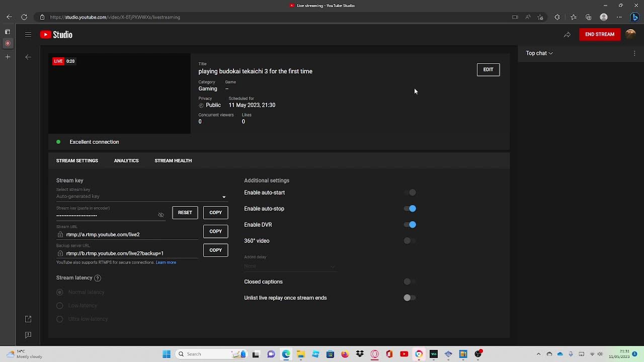The height and width of the screenshot is (362, 644).
Task: Switch to the Stream Settings tab
Action: click(x=77, y=161)
